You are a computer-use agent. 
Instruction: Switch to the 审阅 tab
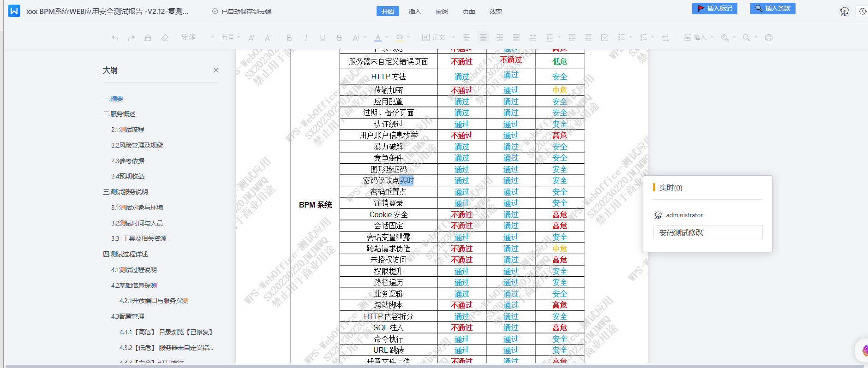coord(442,12)
